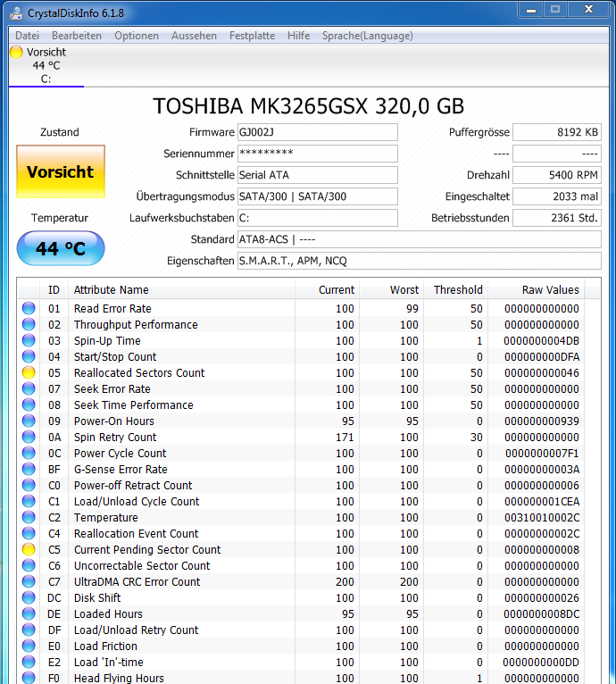Image resolution: width=616 pixels, height=684 pixels.
Task: Open the Aussehen menu
Action: point(194,36)
